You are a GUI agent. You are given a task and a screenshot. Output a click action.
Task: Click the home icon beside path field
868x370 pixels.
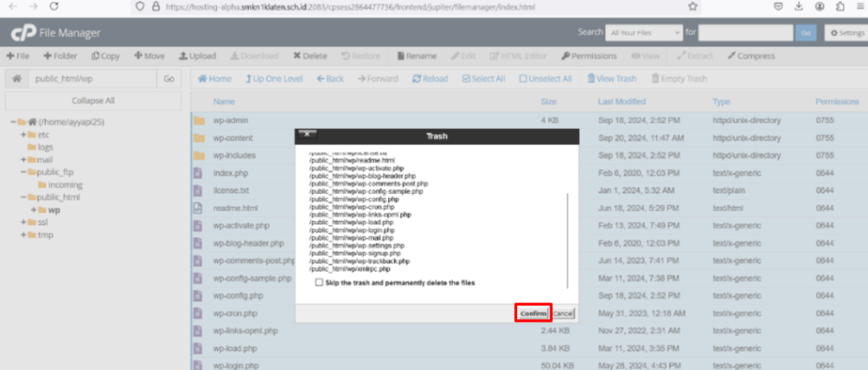15,79
